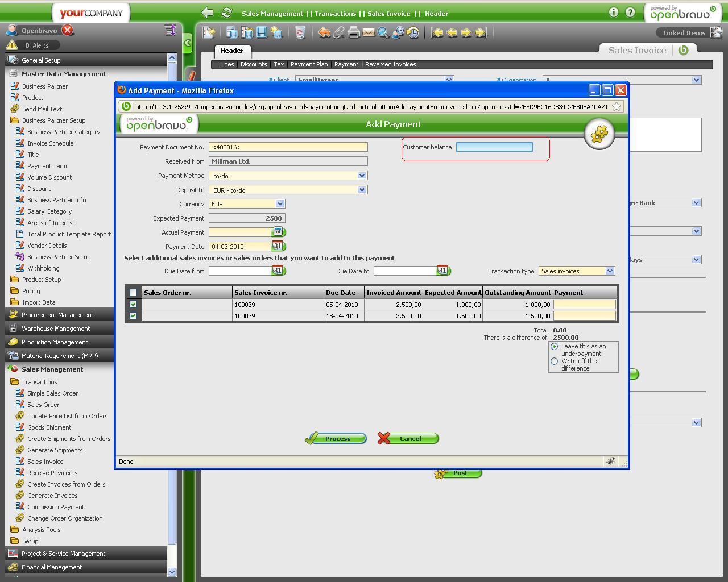This screenshot has width=728, height=582.
Task: Open the Payment Date calendar picker
Action: (x=278, y=246)
